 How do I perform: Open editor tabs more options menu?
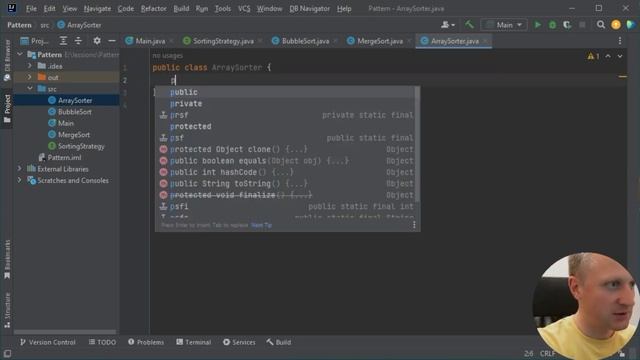tap(620, 41)
